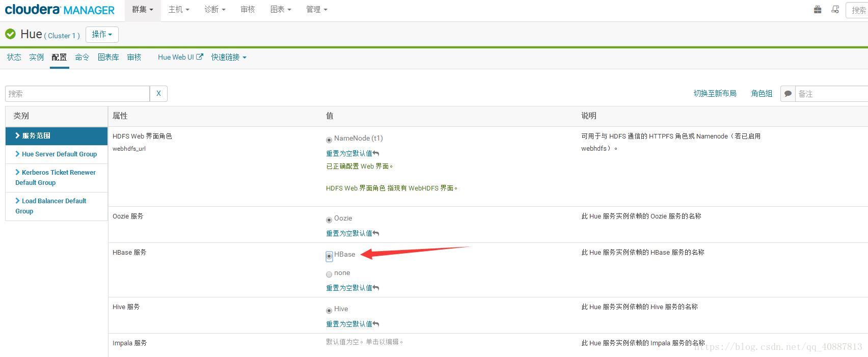868x357 pixels.
Task: Switch to the 实例 tab
Action: coord(36,57)
